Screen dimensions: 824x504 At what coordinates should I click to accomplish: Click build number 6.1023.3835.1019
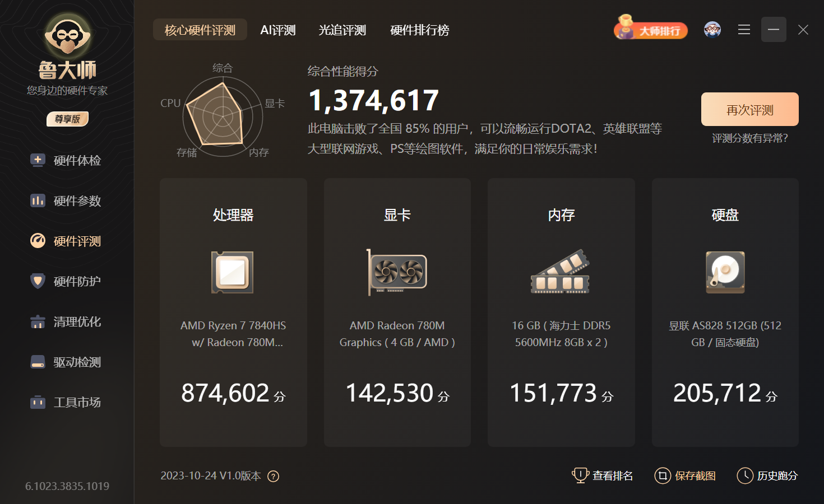tap(67, 486)
